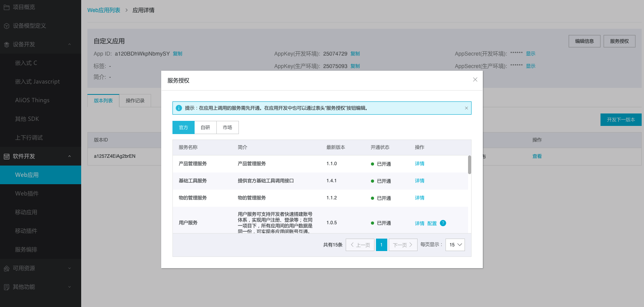Click the 产品管理服务 service name
The height and width of the screenshot is (307, 644).
(x=193, y=164)
